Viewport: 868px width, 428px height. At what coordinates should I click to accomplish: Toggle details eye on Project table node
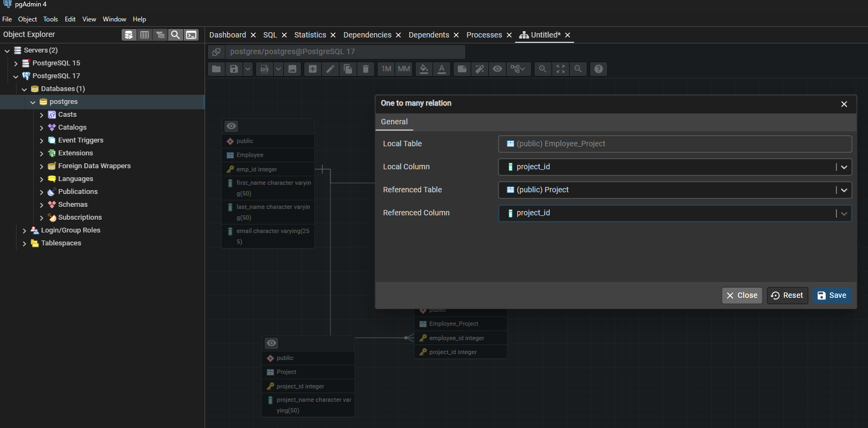click(271, 343)
